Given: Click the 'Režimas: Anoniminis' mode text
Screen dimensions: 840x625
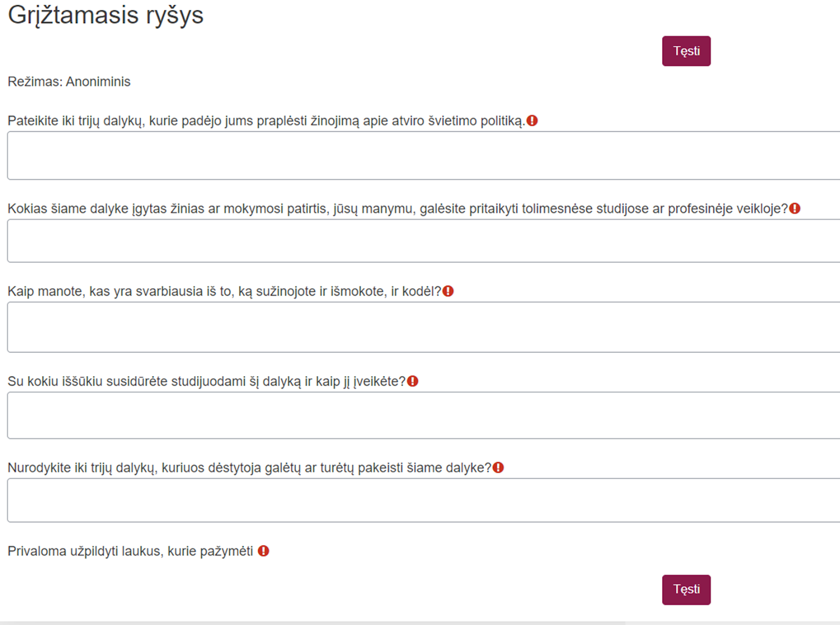Looking at the screenshot, I should (69, 82).
